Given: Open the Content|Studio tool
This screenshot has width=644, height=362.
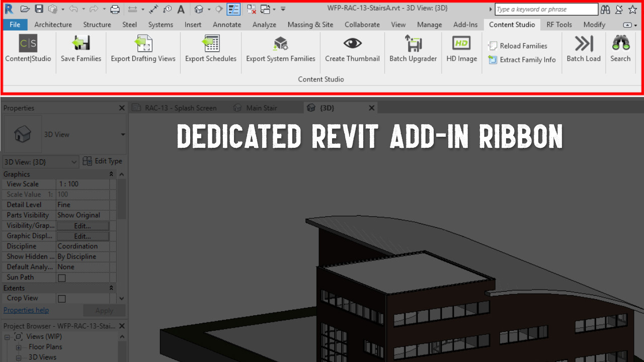Looking at the screenshot, I should (x=28, y=49).
